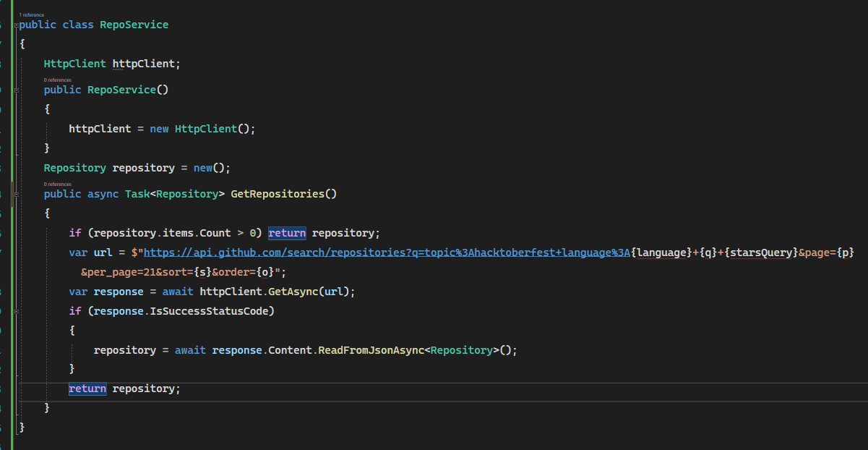Image resolution: width=868 pixels, height=450 pixels.
Task: Collapse the GetRepositories method block
Action: coord(16,195)
